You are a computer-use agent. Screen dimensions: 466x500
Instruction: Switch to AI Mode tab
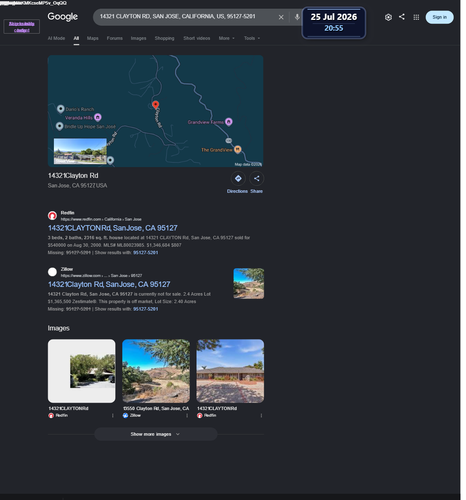57,39
